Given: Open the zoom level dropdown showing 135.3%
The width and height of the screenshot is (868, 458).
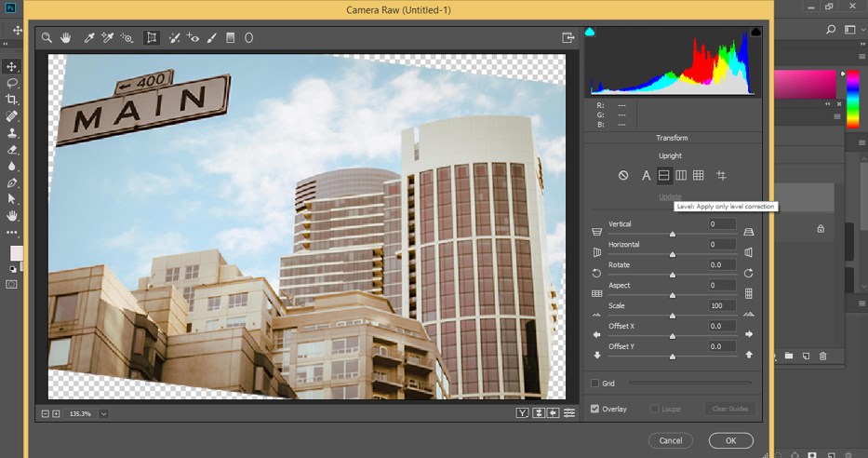Looking at the screenshot, I should [103, 413].
